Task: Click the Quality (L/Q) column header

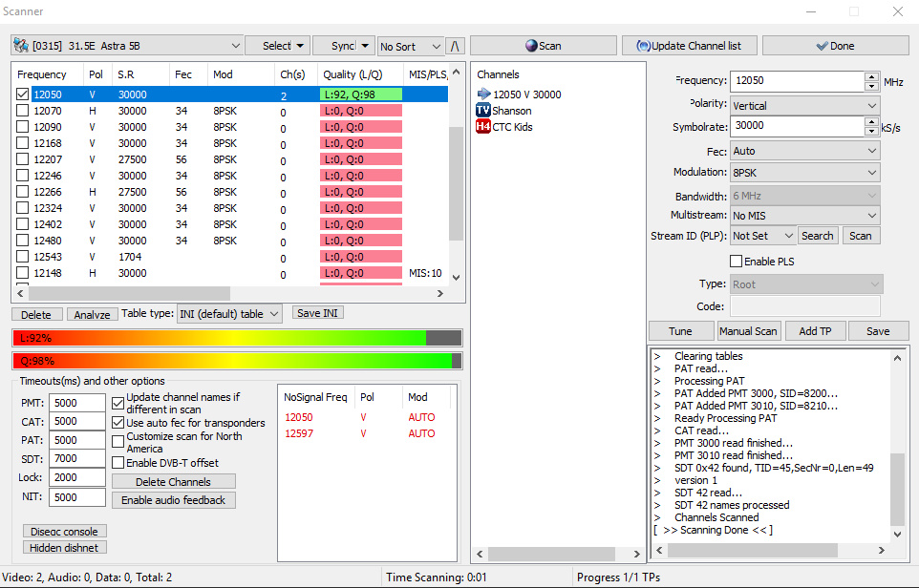Action: pyautogui.click(x=360, y=74)
